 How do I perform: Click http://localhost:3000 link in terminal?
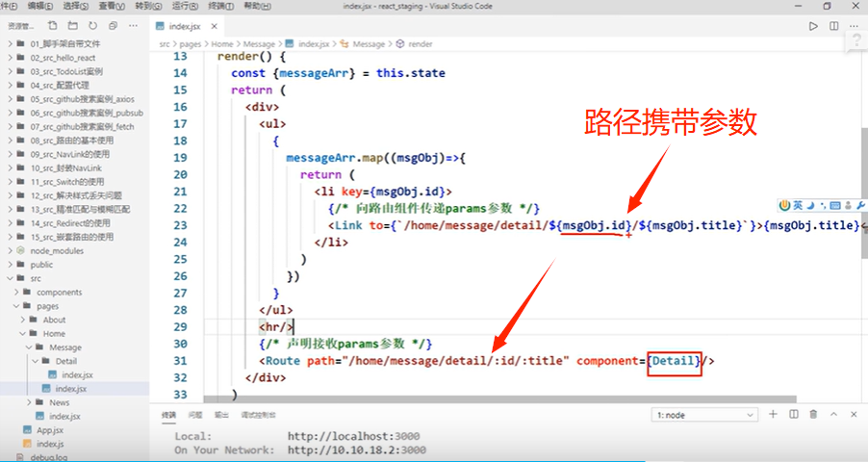click(354, 437)
